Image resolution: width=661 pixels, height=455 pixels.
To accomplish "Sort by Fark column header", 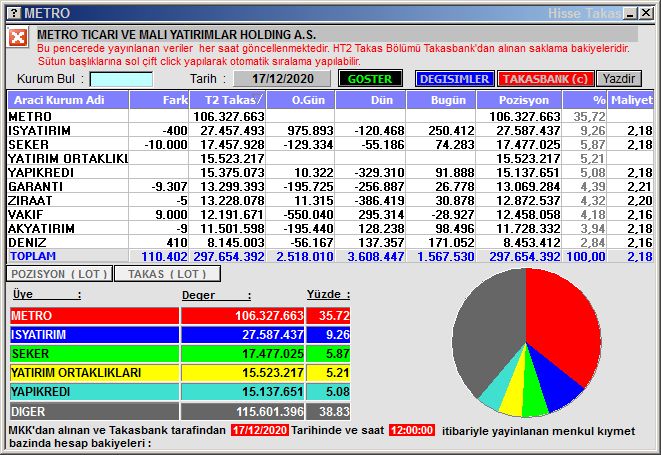I will pyautogui.click(x=159, y=100).
